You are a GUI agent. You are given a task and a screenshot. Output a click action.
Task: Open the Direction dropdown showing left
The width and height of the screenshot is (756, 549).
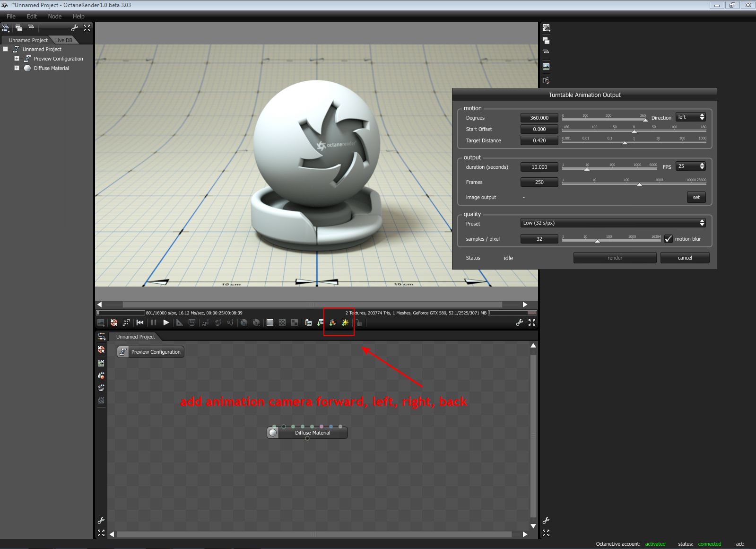(x=691, y=117)
